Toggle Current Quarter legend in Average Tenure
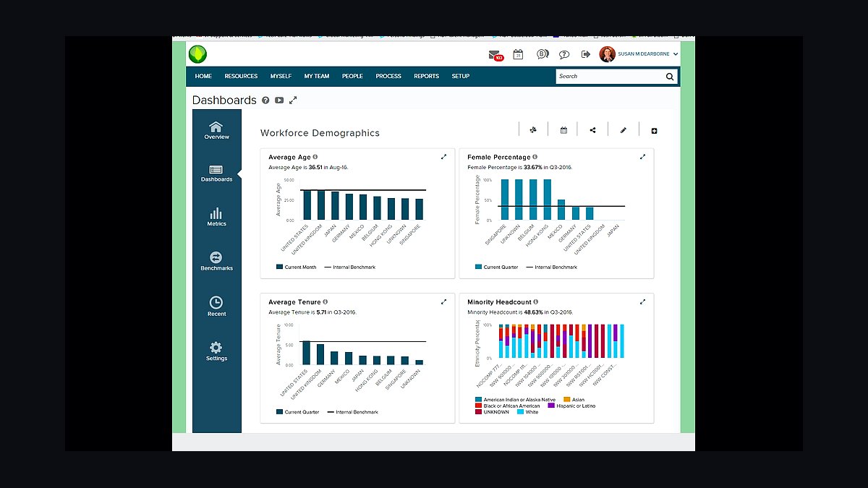The width and height of the screenshot is (868, 488). point(298,412)
